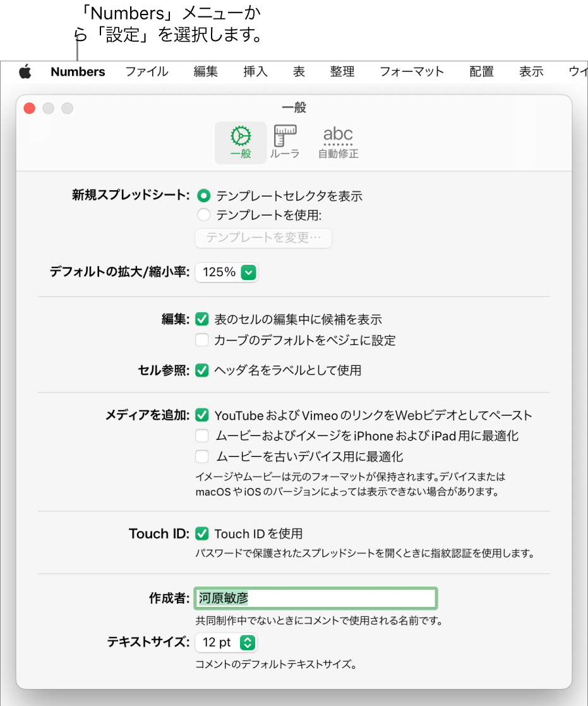Click the デフォルトの拡大/縮小率 label
This screenshot has height=706, width=588.
pos(119,272)
